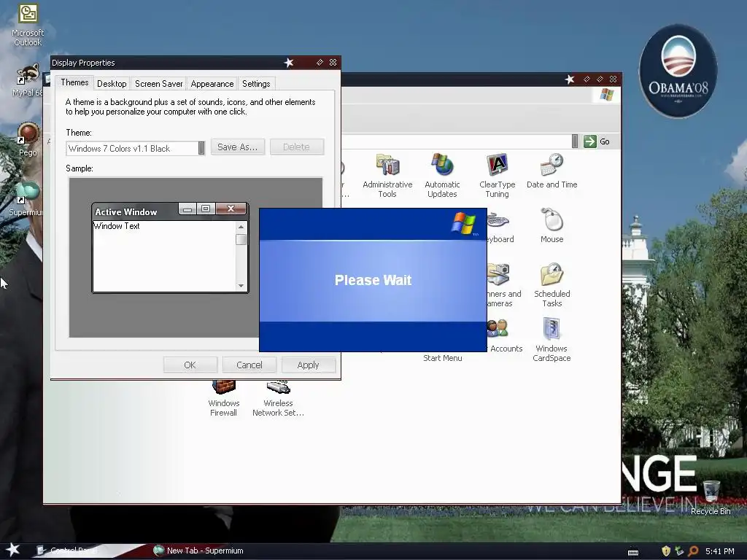Open Windows Firewall icon
The image size is (747, 560).
click(x=223, y=399)
